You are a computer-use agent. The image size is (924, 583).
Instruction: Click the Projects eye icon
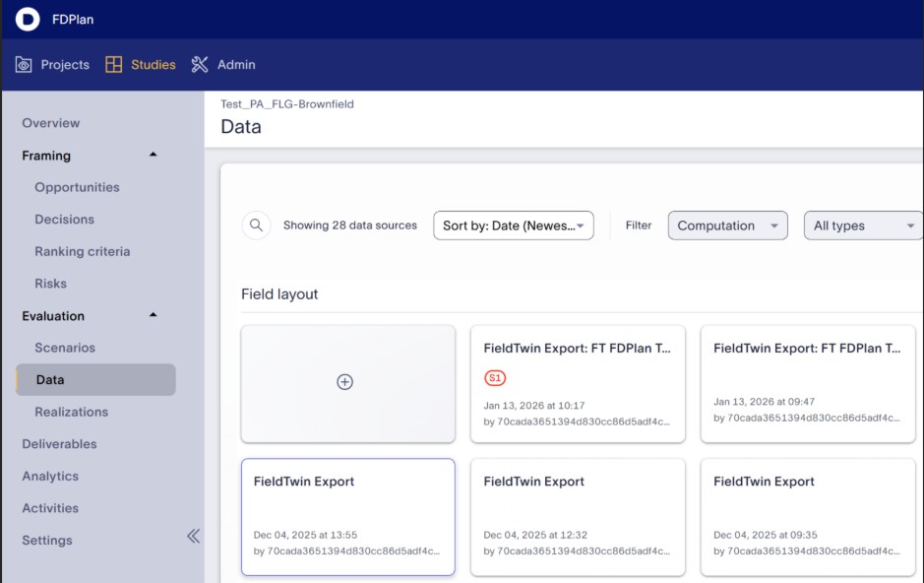(x=25, y=65)
